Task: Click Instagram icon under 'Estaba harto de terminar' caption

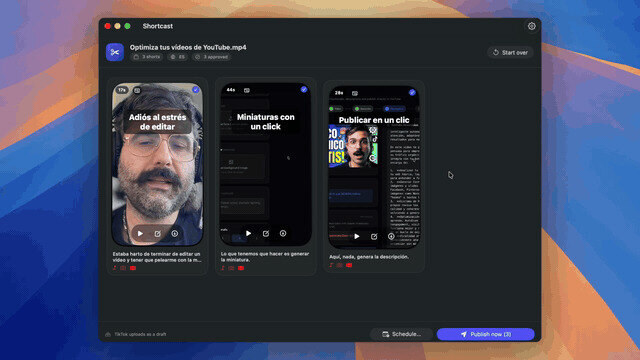Action: pyautogui.click(x=123, y=268)
